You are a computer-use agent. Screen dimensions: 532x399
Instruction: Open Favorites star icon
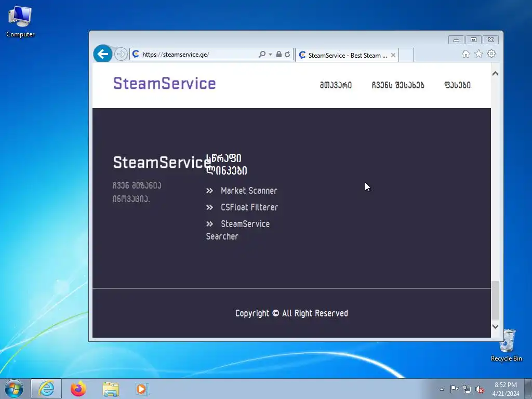click(x=478, y=54)
